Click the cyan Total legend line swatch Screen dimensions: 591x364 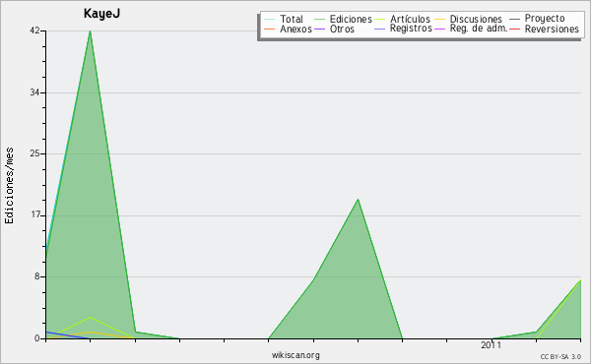270,20
